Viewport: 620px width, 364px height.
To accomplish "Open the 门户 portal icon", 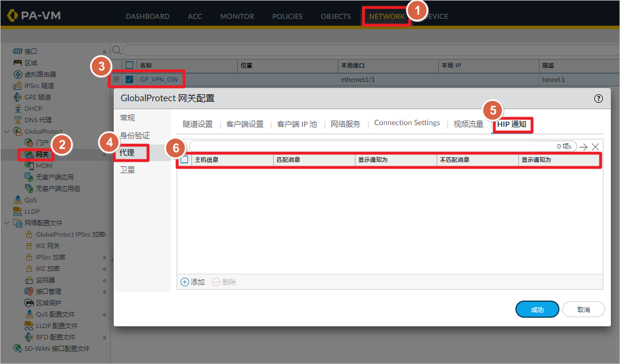I will tap(29, 143).
